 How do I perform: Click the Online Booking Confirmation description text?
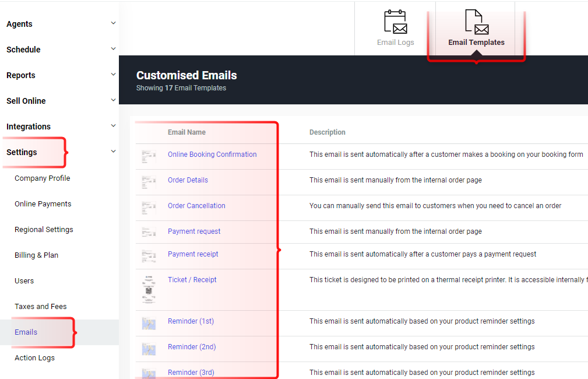[x=446, y=155]
